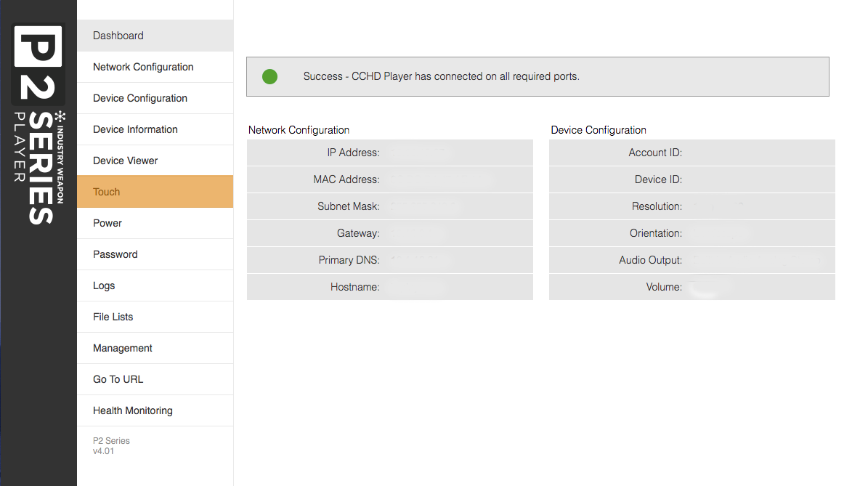
Task: Open the File Lists page
Action: [155, 317]
